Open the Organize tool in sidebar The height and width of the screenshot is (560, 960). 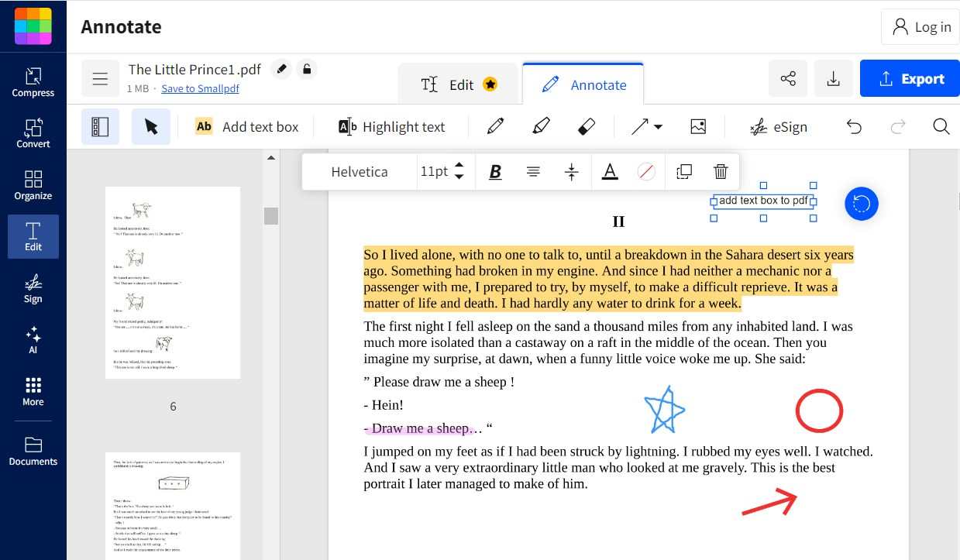tap(33, 186)
